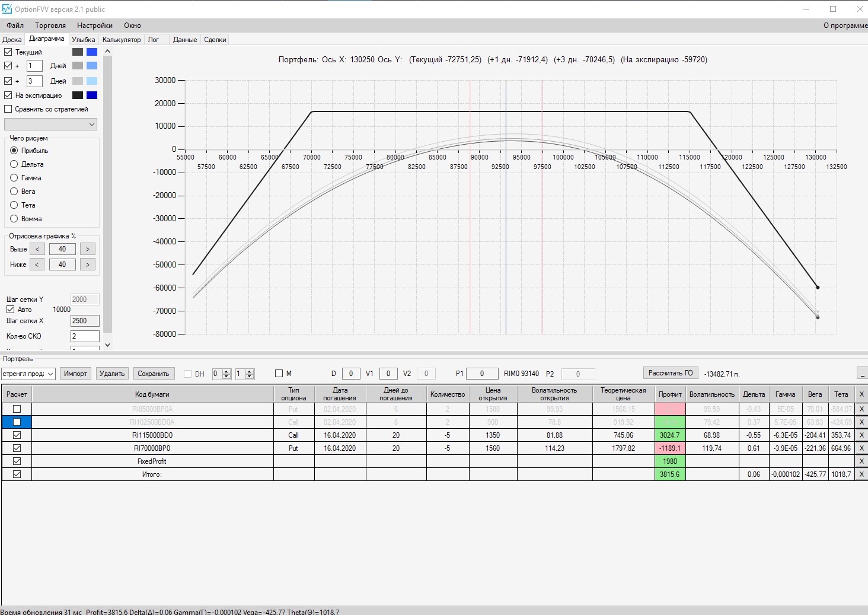Image resolution: width=868 pixels, height=615 pixels.
Task: Click the Шаг сетки X input field
Action: click(85, 321)
